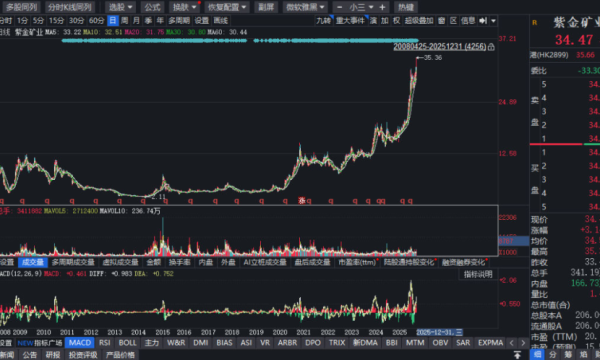Select the MACD indicator

(x=80, y=343)
